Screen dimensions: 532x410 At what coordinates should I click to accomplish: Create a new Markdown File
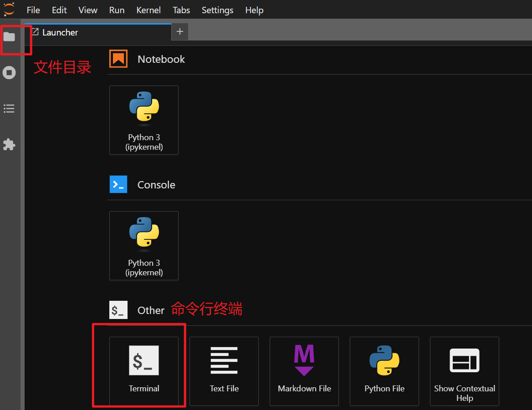click(304, 371)
